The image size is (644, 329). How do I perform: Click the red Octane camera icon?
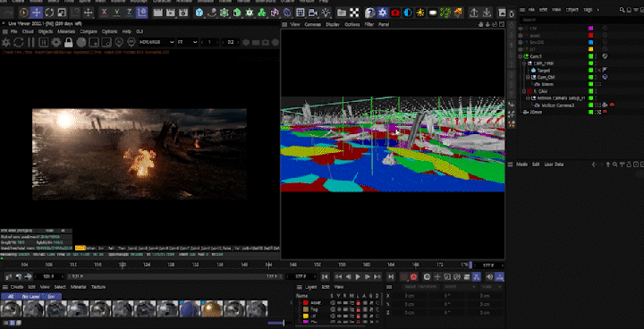(x=395, y=13)
